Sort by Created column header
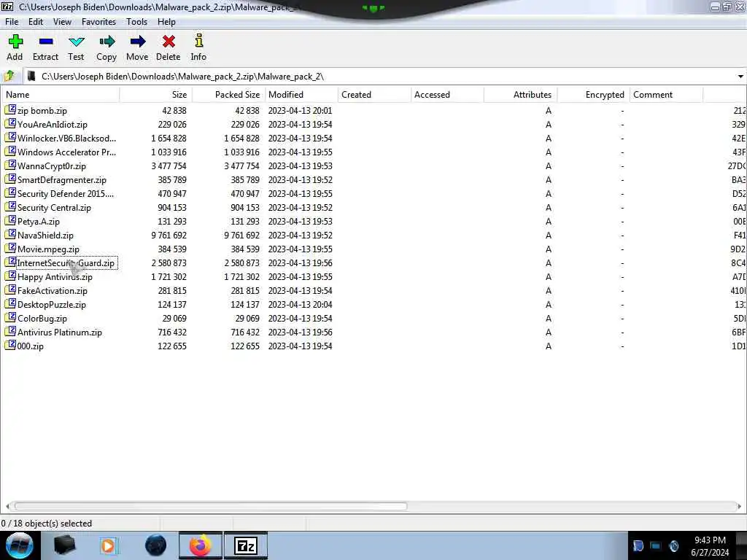This screenshot has width=747, height=560. (374, 94)
